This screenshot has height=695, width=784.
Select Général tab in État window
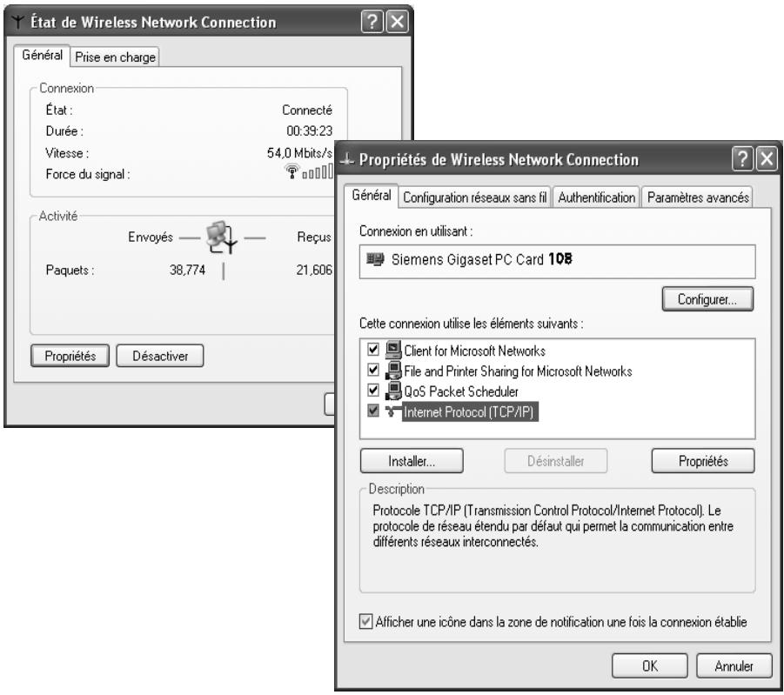(42, 55)
